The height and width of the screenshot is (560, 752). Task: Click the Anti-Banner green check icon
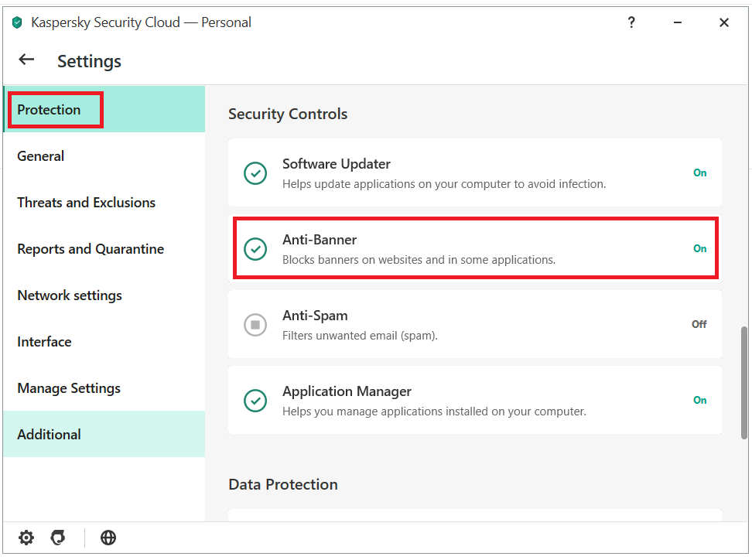tap(255, 249)
